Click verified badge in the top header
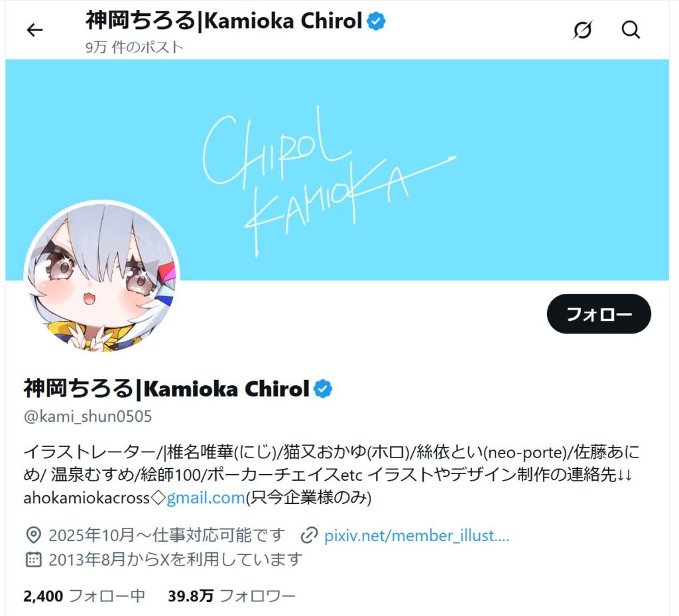 point(376,21)
